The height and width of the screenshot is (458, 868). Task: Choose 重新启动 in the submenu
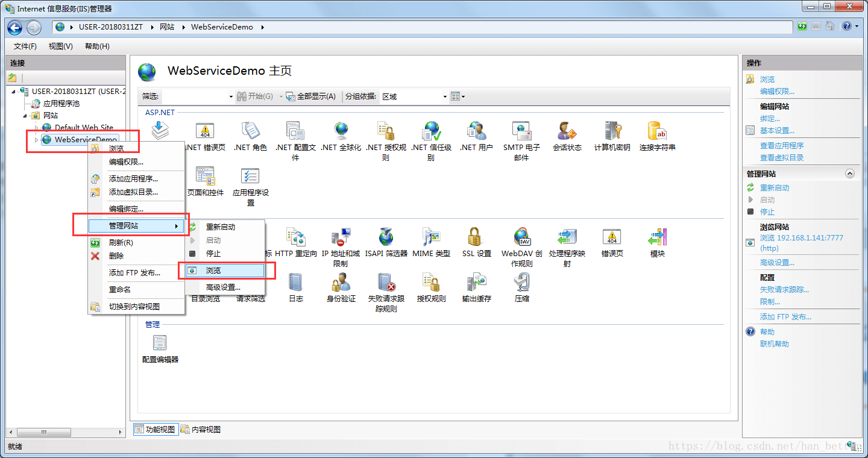(x=224, y=227)
